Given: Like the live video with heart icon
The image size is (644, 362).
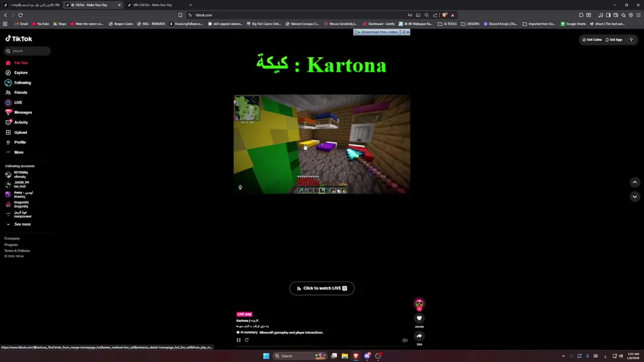Looking at the screenshot, I should (x=419, y=318).
